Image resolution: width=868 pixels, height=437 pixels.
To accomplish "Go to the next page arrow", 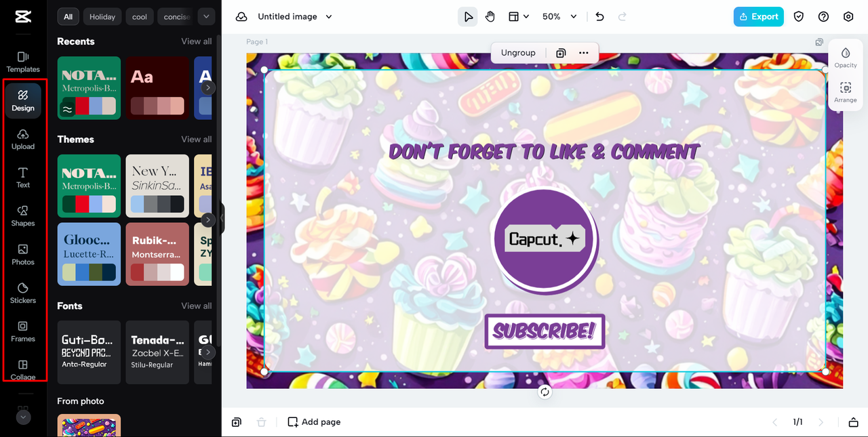I will coord(821,422).
